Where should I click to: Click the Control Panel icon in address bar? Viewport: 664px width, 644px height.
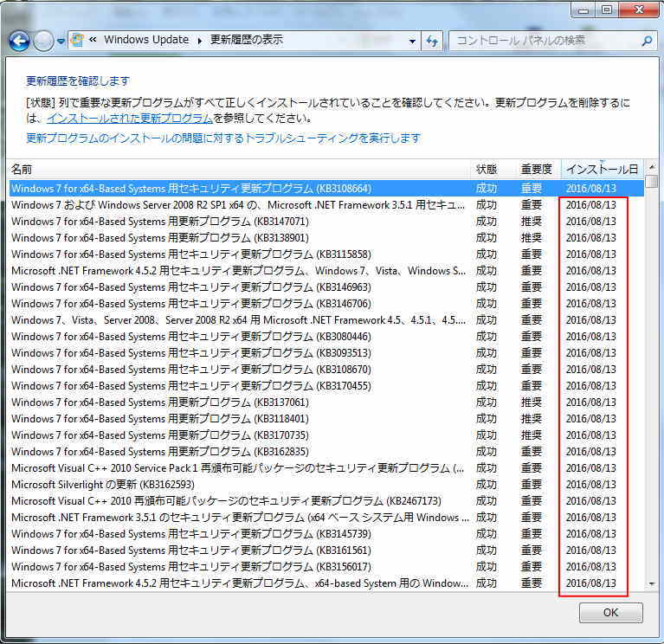click(x=77, y=40)
